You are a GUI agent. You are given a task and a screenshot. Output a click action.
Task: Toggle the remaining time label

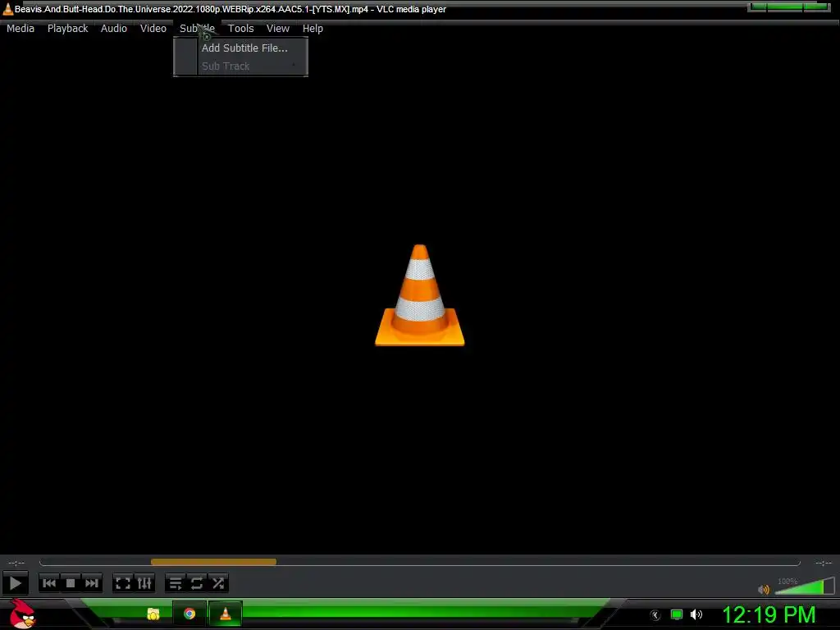(x=824, y=563)
